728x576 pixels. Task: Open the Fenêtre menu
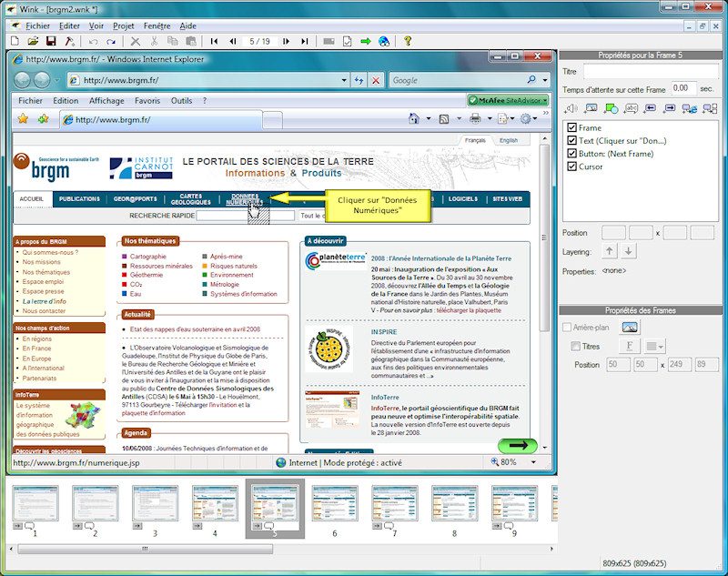coord(157,26)
